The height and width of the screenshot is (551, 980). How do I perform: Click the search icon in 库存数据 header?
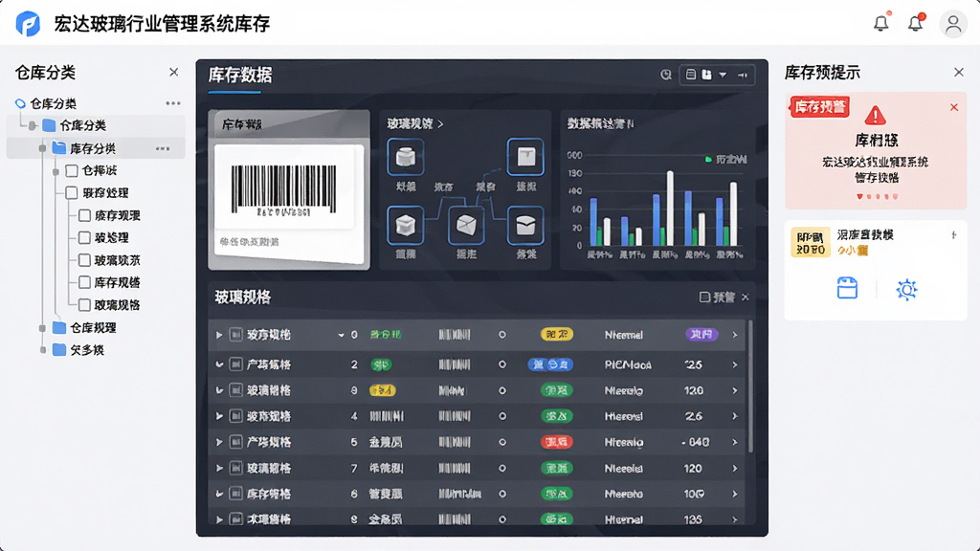[666, 75]
